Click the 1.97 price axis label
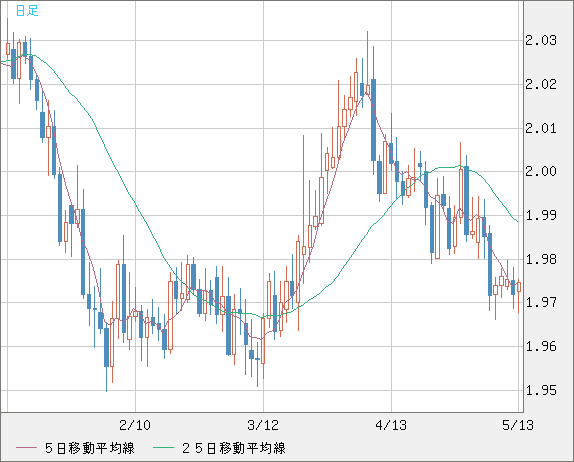This screenshot has height=462, width=574. tap(541, 302)
